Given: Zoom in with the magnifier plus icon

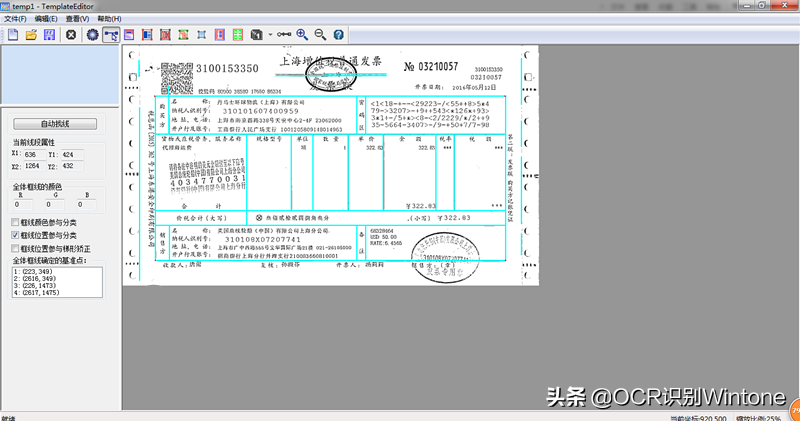Looking at the screenshot, I should (x=302, y=35).
